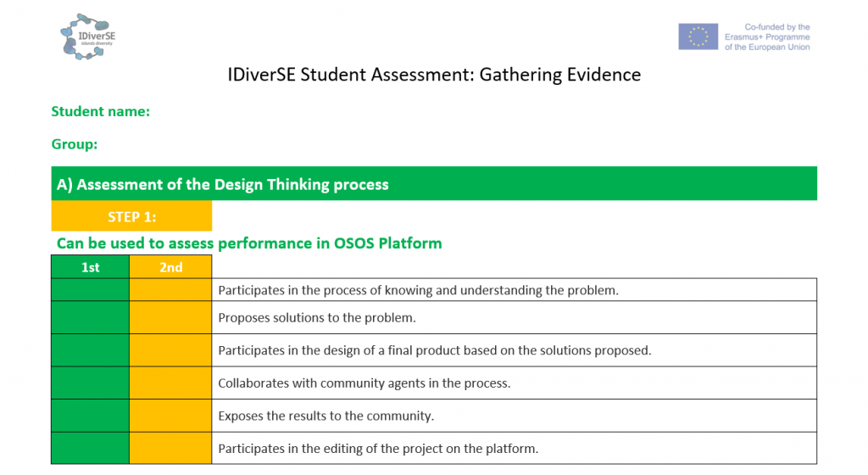Click green 1st cell for Exposes the results row
This screenshot has height=475, width=868.
(90, 416)
